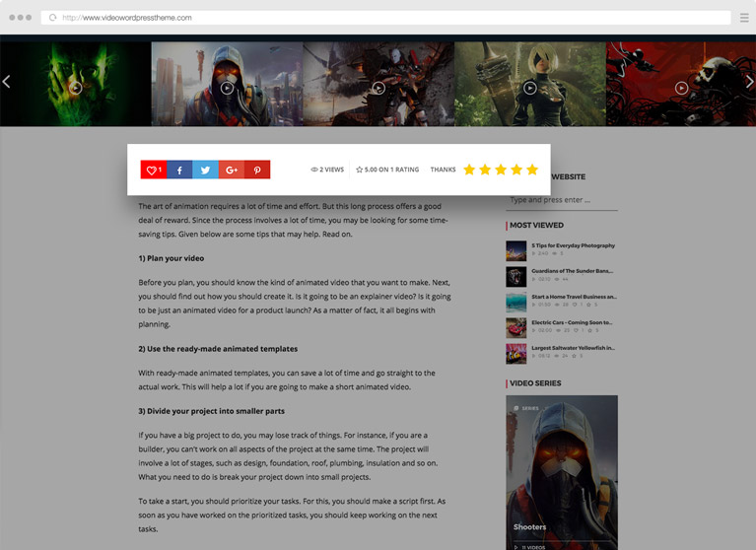Open the Shooters video series card
756x550 pixels.
562,472
